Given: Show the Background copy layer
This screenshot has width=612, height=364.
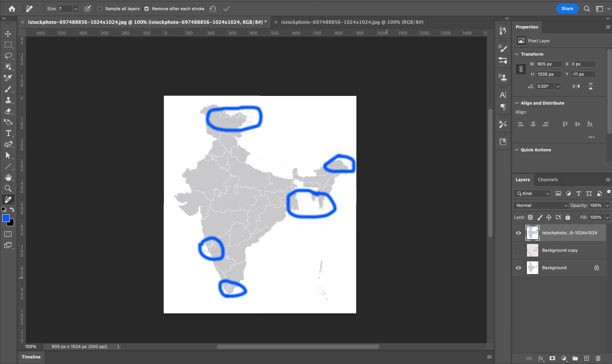Looking at the screenshot, I should tap(518, 250).
